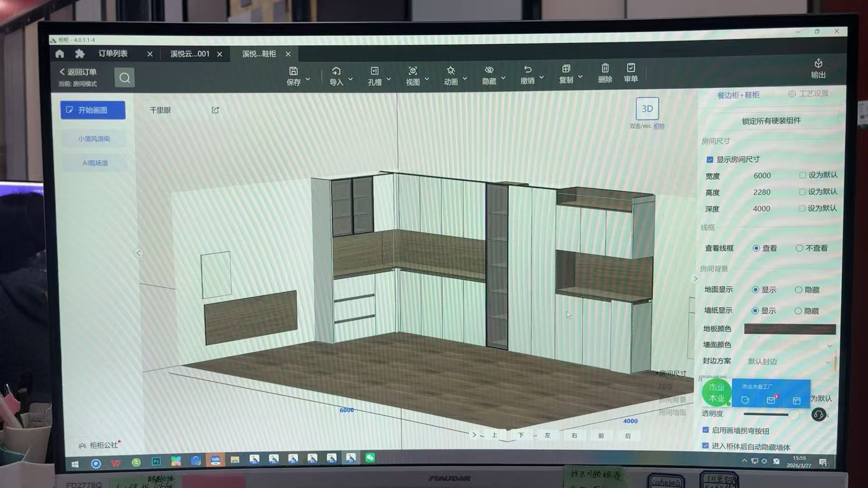The height and width of the screenshot is (488, 868).
Task: Open the home icon tab
Action: coord(60,54)
